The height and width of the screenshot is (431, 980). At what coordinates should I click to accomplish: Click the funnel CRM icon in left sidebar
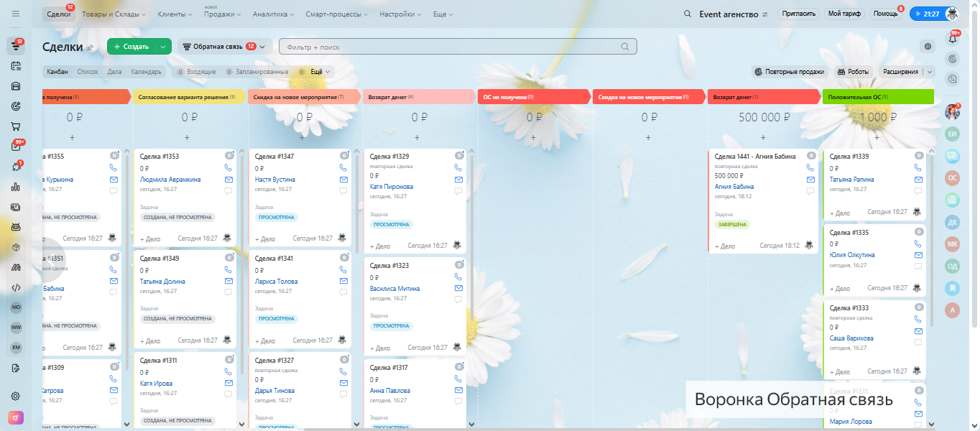(x=16, y=47)
